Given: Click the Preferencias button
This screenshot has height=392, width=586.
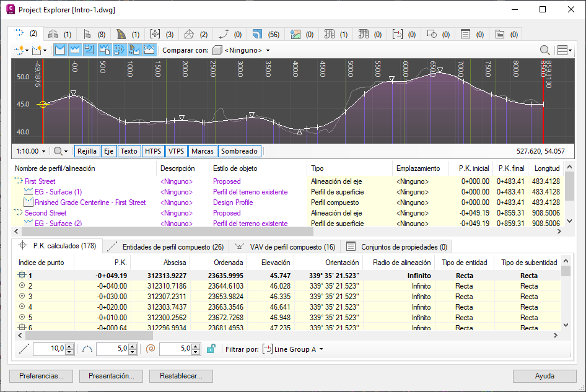Looking at the screenshot, I should [x=42, y=376].
